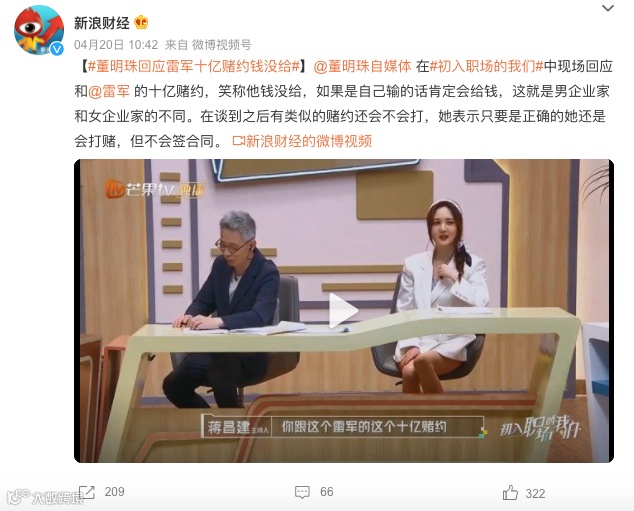Play the video with the center play button
The width and height of the screenshot is (634, 511).
[343, 310]
